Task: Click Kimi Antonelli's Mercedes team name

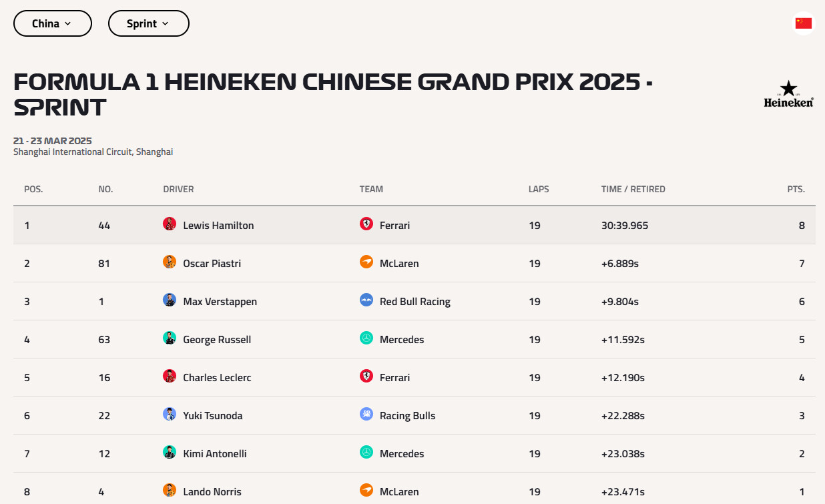Action: (401, 454)
